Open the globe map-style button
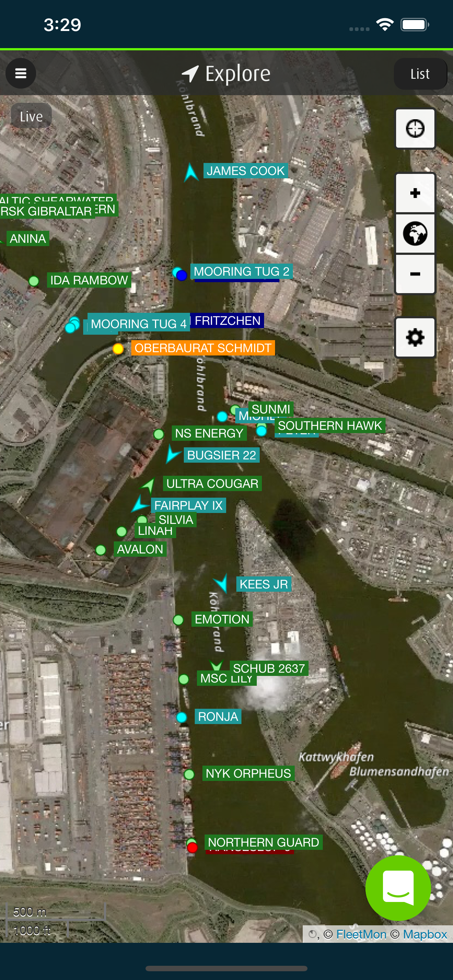453x980 pixels. pyautogui.click(x=415, y=233)
